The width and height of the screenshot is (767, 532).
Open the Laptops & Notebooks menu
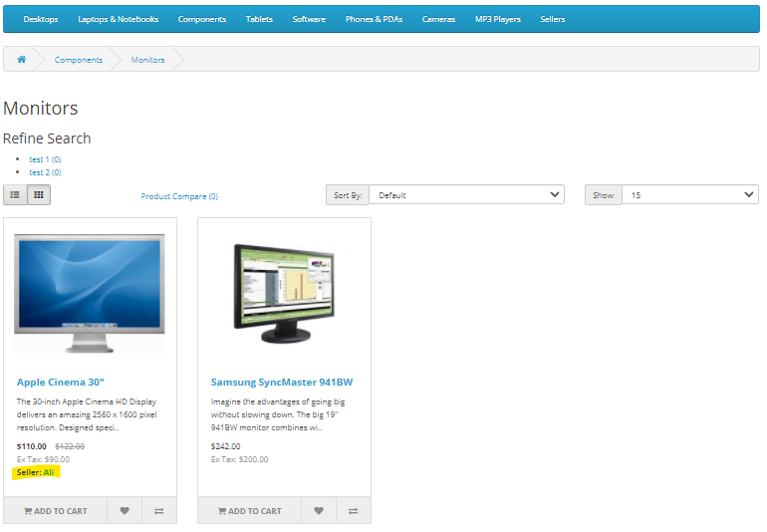(x=118, y=19)
